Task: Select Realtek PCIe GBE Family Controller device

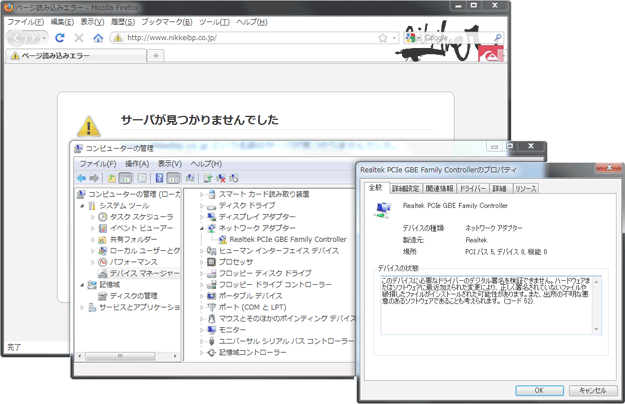Action: pos(288,239)
